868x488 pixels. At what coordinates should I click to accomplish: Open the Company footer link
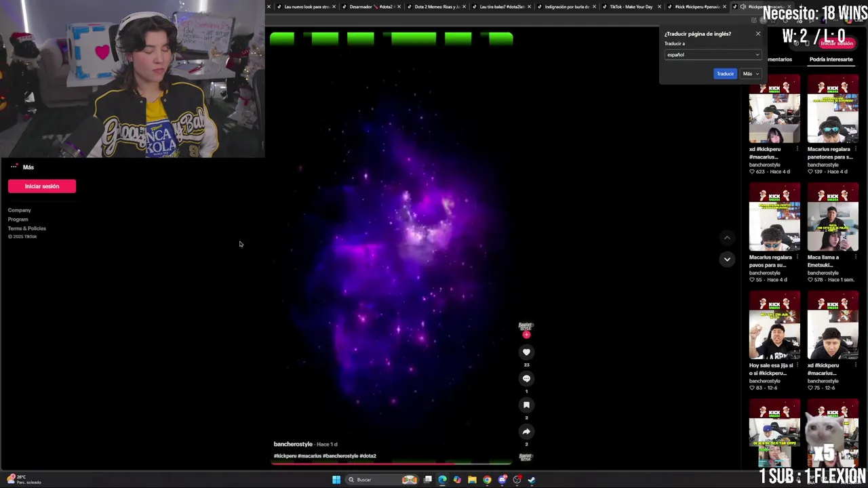coord(19,210)
